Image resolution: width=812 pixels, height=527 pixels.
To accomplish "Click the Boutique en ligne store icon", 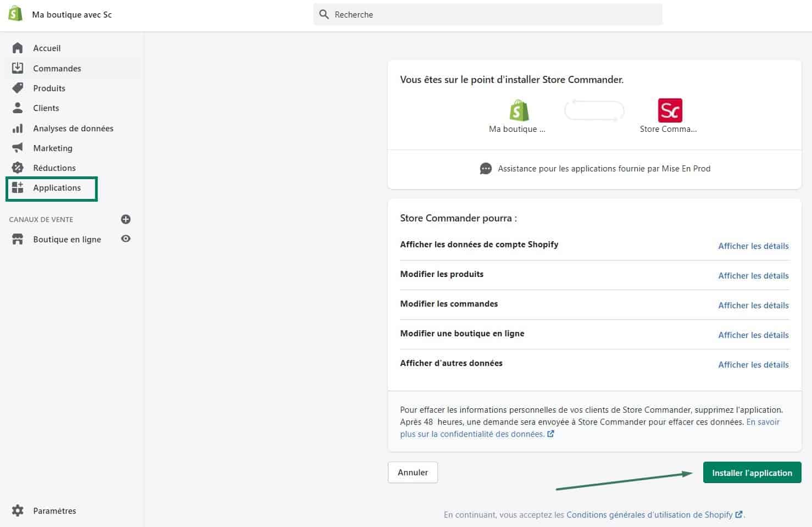I will coord(18,239).
